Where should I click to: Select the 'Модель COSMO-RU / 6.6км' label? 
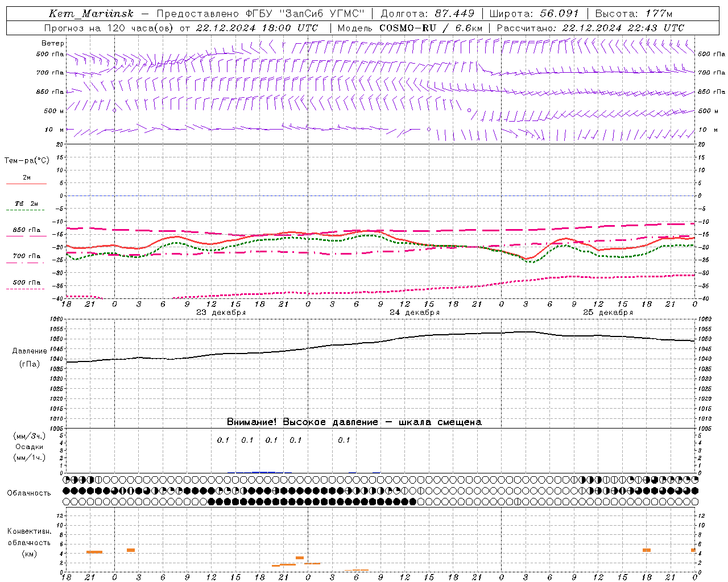(x=409, y=28)
